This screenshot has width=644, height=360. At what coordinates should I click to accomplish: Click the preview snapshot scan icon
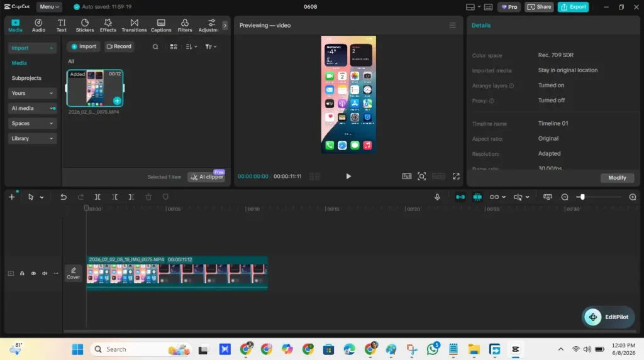(422, 176)
